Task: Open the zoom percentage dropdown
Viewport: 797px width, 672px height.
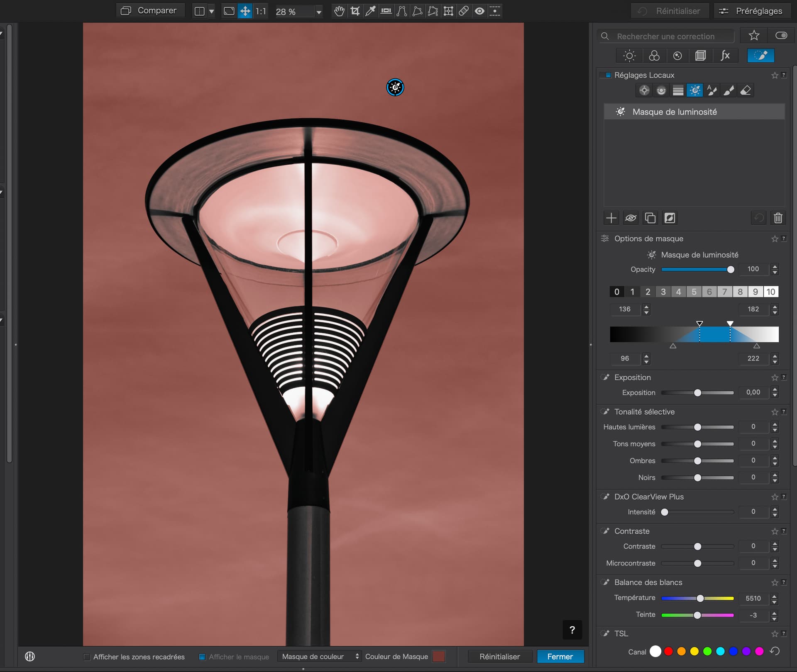Action: point(318,12)
